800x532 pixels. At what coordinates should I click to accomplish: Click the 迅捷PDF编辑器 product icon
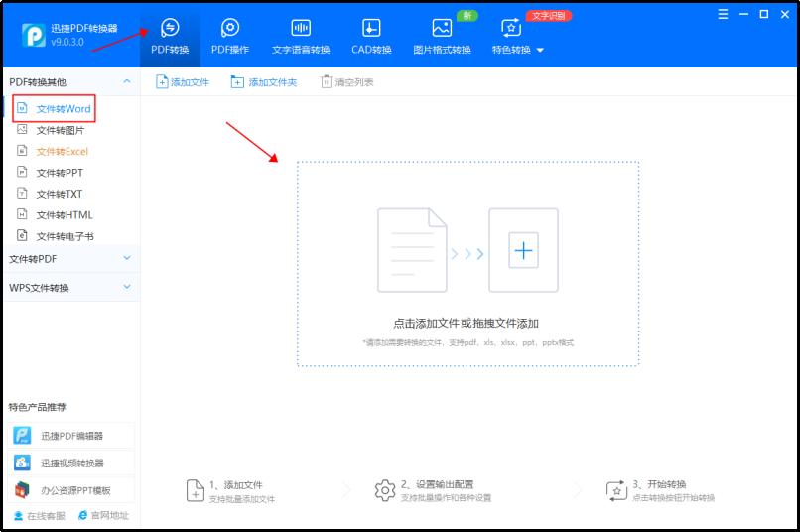(22, 436)
